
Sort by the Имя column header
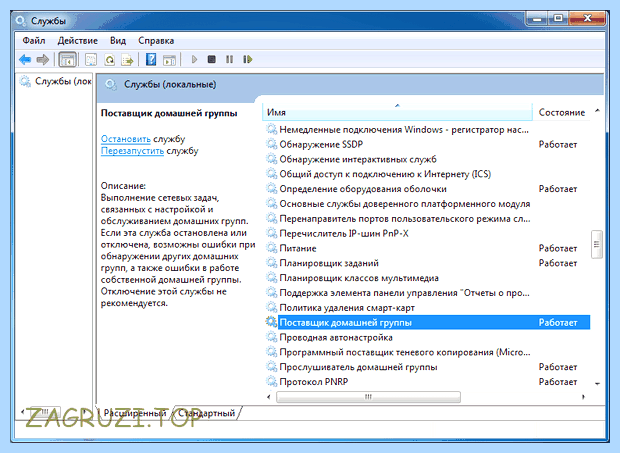coord(397,112)
